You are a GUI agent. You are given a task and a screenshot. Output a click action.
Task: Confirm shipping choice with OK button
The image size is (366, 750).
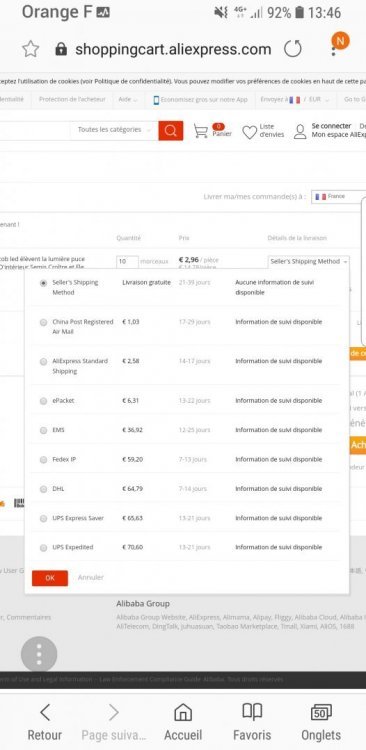(50, 578)
